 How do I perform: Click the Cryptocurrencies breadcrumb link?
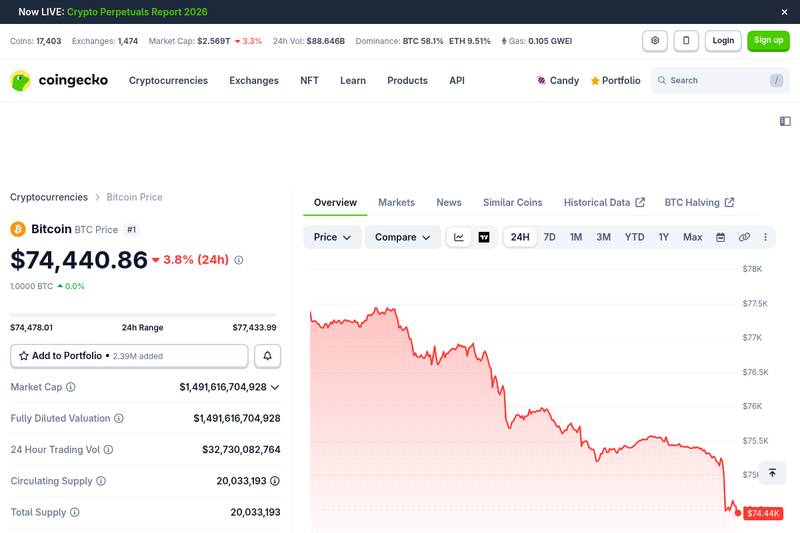[x=49, y=197]
